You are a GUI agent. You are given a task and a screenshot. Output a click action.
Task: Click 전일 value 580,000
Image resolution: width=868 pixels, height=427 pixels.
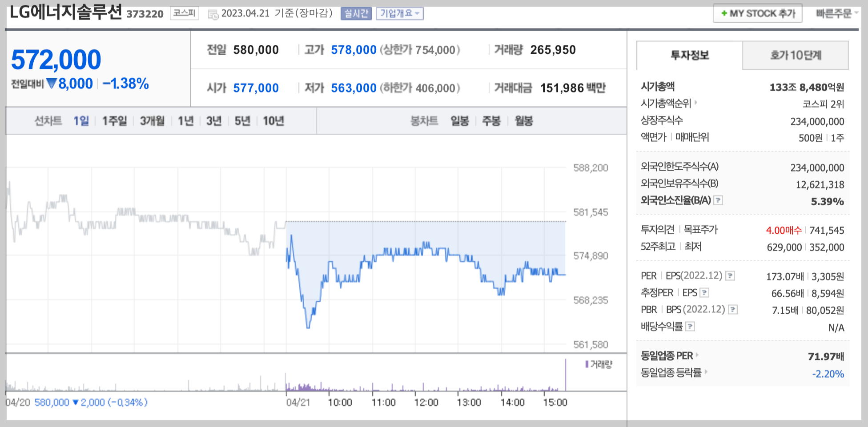pyautogui.click(x=256, y=50)
